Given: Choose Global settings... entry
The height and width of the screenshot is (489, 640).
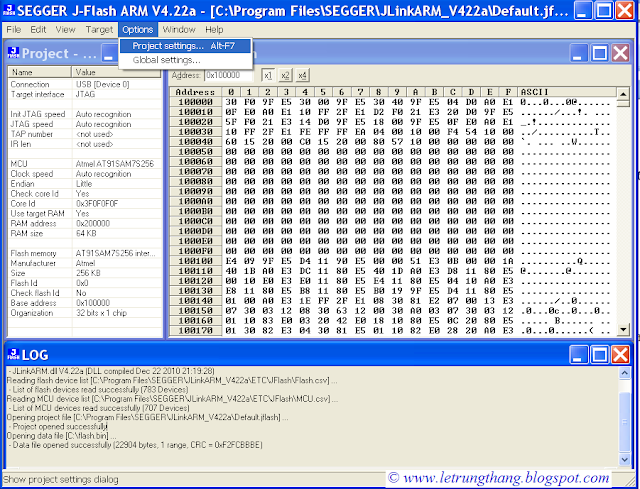Looking at the screenshot, I should click(x=185, y=60).
